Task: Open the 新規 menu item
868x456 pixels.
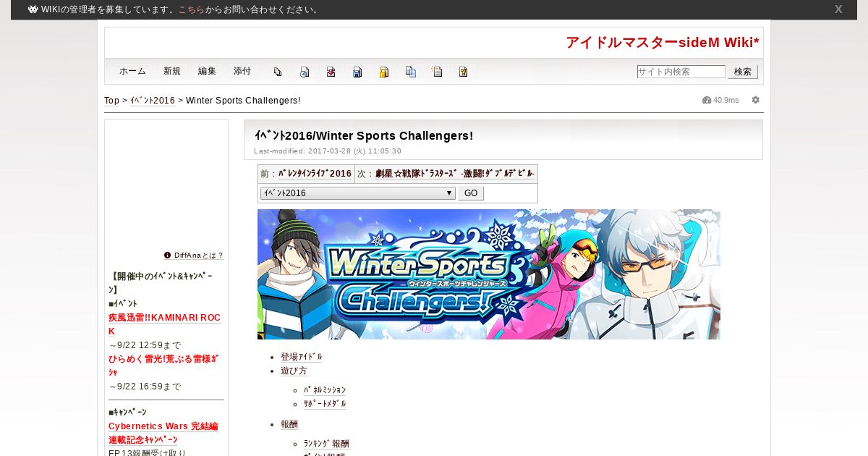Action: pyautogui.click(x=172, y=71)
